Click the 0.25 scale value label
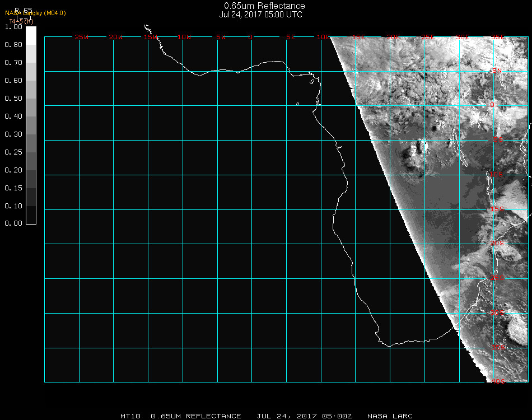This screenshot has height=420, width=532. click(x=13, y=152)
